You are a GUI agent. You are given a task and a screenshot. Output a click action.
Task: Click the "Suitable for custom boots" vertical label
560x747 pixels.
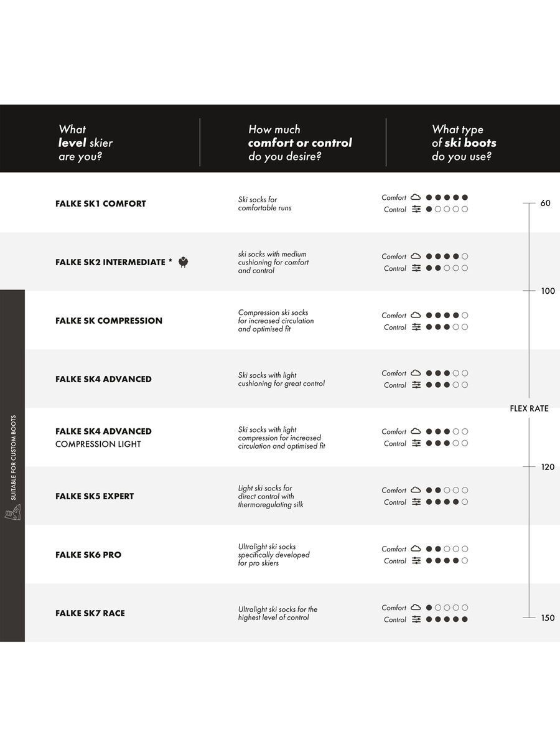point(13,457)
